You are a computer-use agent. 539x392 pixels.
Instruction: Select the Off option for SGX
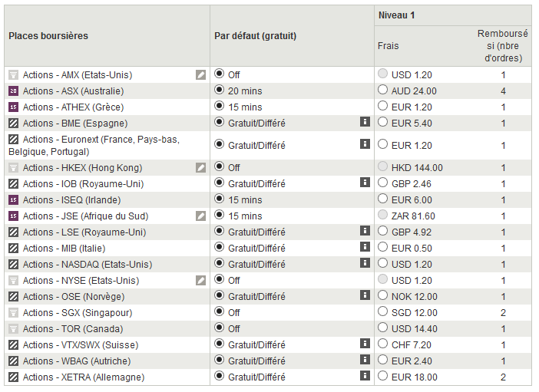[x=220, y=312]
